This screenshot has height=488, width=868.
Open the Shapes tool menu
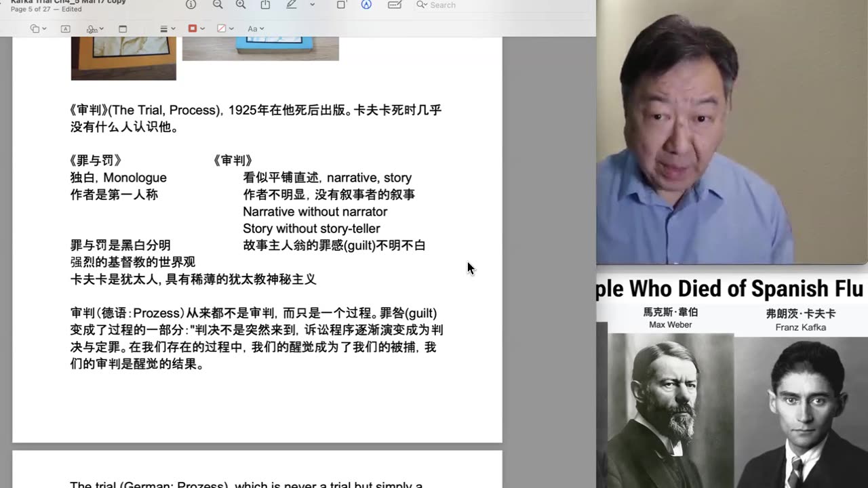(38, 29)
